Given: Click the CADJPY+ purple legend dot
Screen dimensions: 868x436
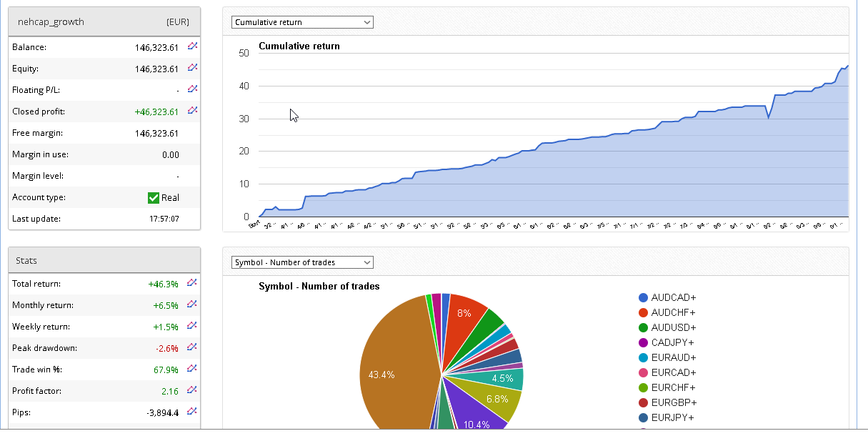Looking at the screenshot, I should (x=644, y=342).
